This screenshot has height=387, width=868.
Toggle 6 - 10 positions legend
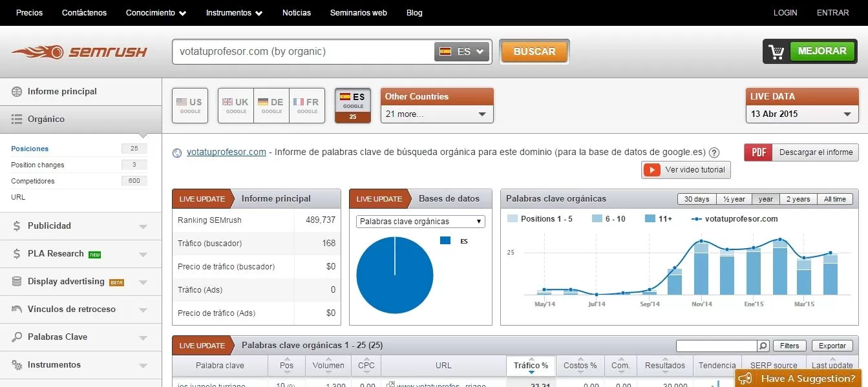click(x=609, y=219)
